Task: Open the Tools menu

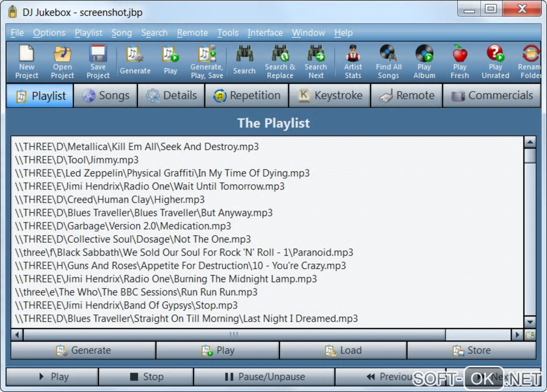Action: coord(228,33)
